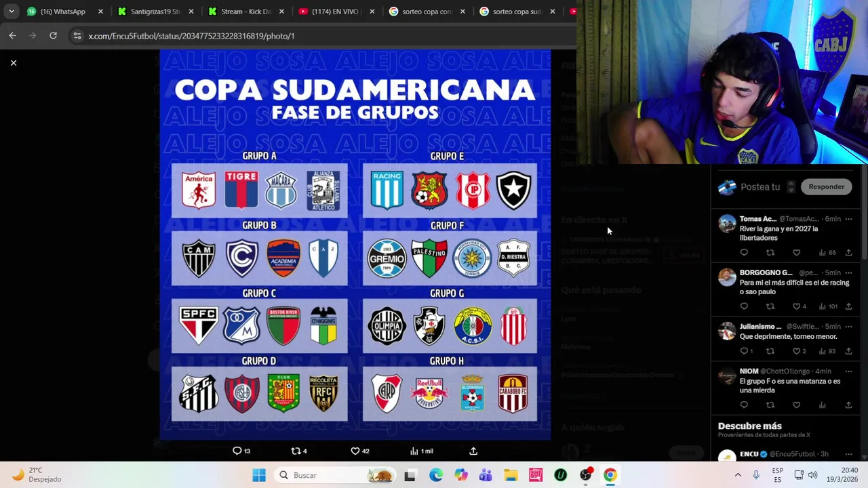Repost the Copa Sudamericana photo post

pos(298,451)
